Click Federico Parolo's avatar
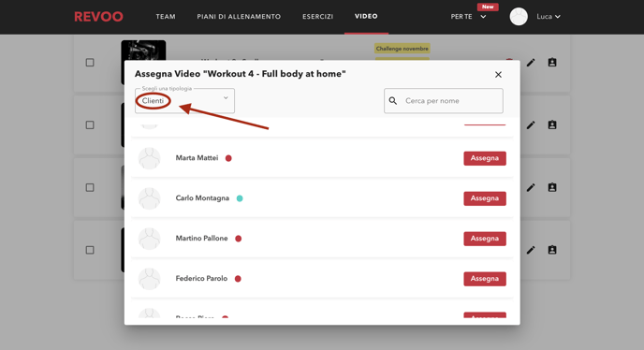This screenshot has height=350, width=644. point(150,279)
